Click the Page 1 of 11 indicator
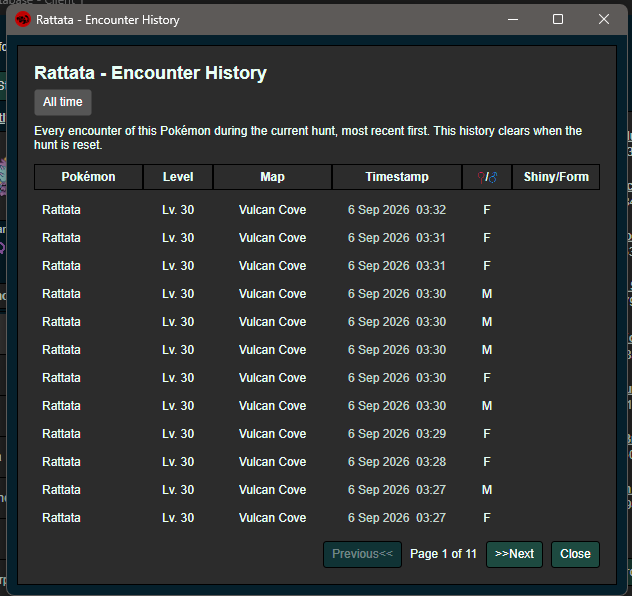Viewport: 632px width, 596px height. pos(443,554)
